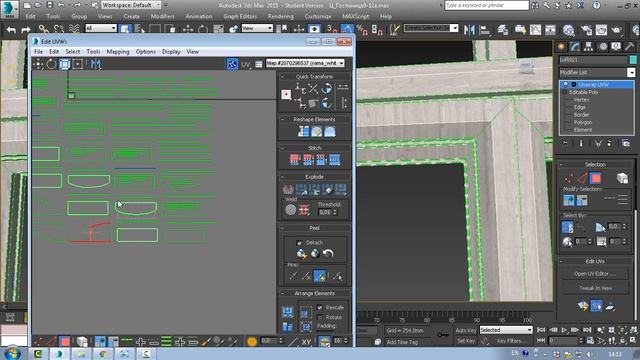Open the Hierarchy command panel tab
Screen dimensions: 640x360
588,47
